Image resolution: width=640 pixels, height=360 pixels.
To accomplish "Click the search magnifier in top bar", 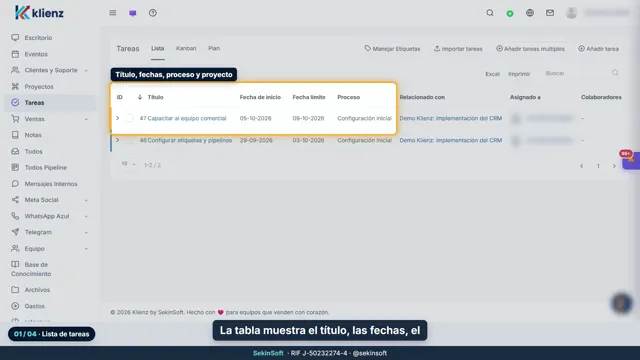I will pyautogui.click(x=490, y=13).
